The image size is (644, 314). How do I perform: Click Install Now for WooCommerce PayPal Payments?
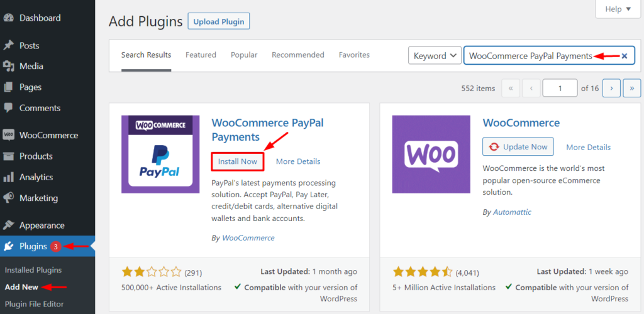click(237, 161)
